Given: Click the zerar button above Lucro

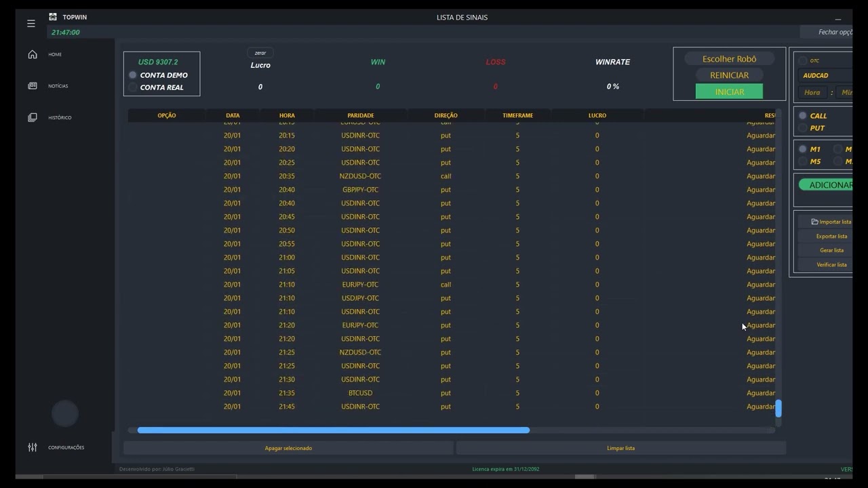Looking at the screenshot, I should pyautogui.click(x=260, y=53).
